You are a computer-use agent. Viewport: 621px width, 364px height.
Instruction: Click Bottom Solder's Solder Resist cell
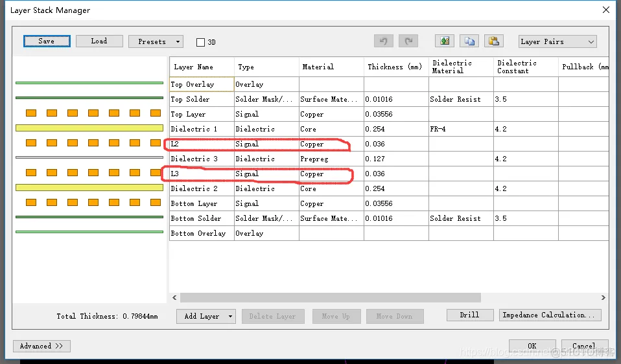(x=461, y=218)
